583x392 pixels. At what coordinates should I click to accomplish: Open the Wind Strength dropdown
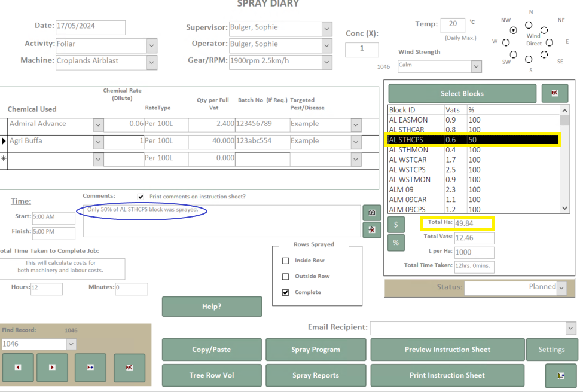[477, 66]
